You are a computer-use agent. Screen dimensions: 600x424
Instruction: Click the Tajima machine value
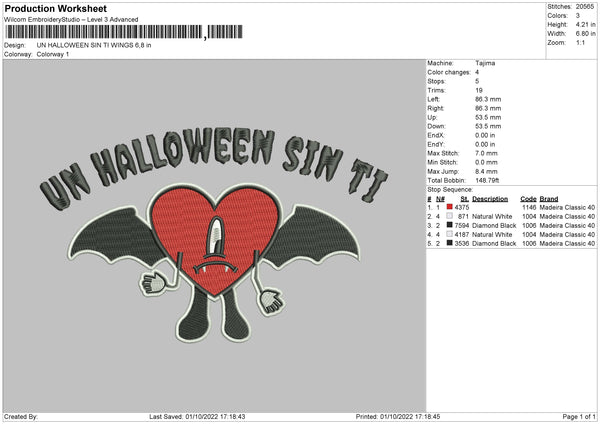click(484, 63)
